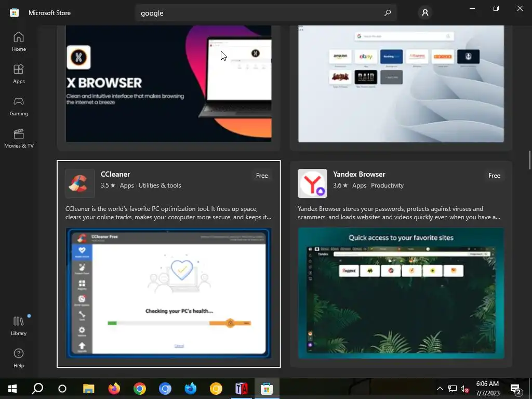The height and width of the screenshot is (399, 532).
Task: Open Movies & TV section in sidebar
Action: [19, 138]
